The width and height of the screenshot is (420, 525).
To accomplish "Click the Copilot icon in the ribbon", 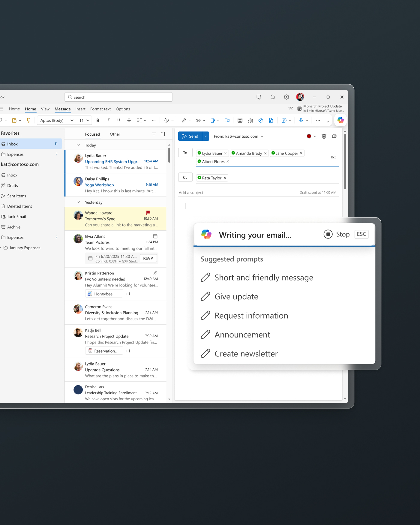I will pos(340,120).
